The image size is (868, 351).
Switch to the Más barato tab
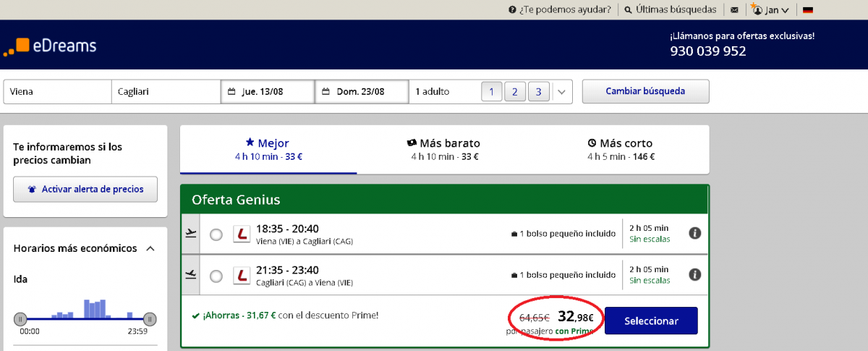pos(444,149)
